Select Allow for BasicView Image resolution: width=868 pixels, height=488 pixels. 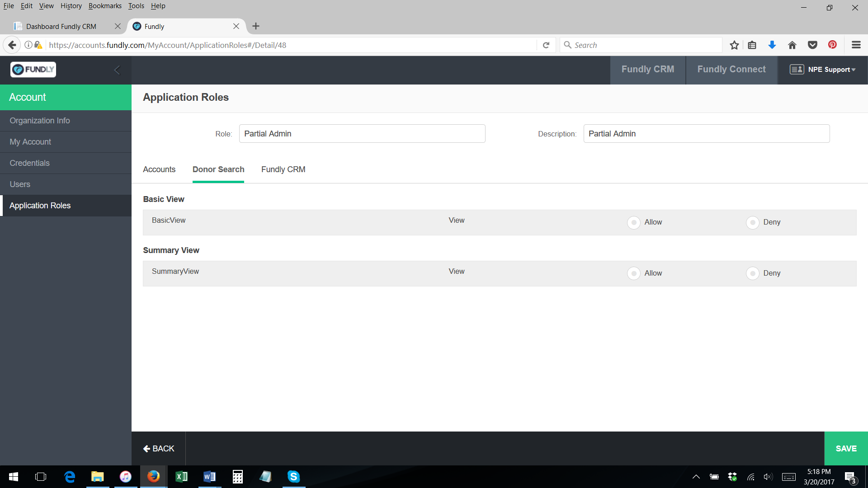click(634, 222)
